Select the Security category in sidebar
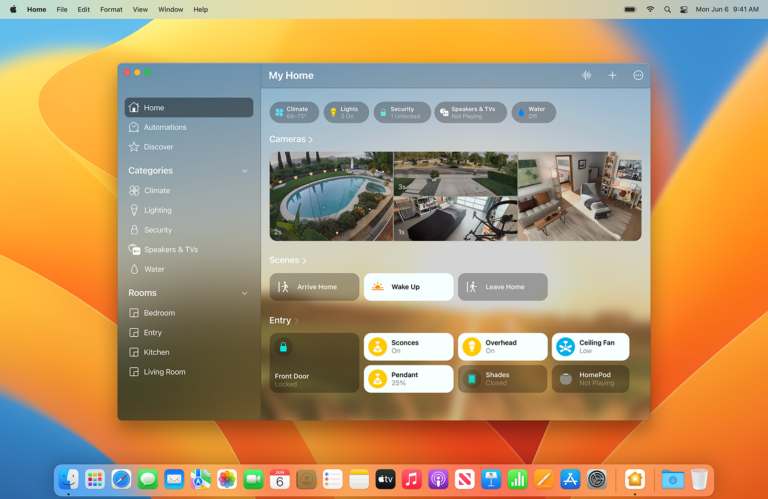The height and width of the screenshot is (499, 768). [189, 230]
